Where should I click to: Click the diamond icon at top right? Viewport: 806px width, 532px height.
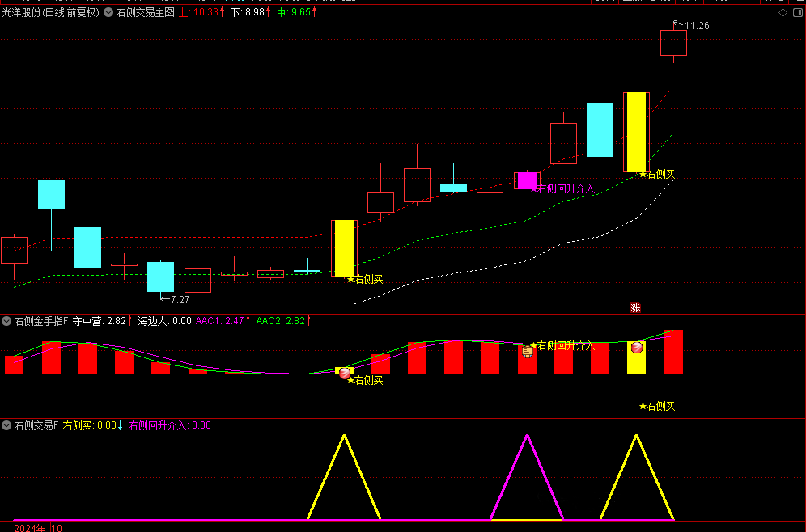tap(783, 13)
